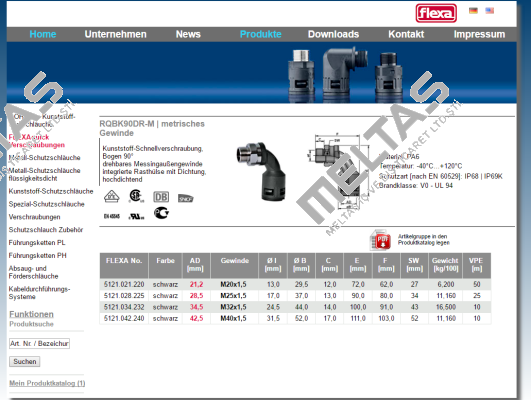
Task: Click the Funktionen heading link
Action: [31, 314]
